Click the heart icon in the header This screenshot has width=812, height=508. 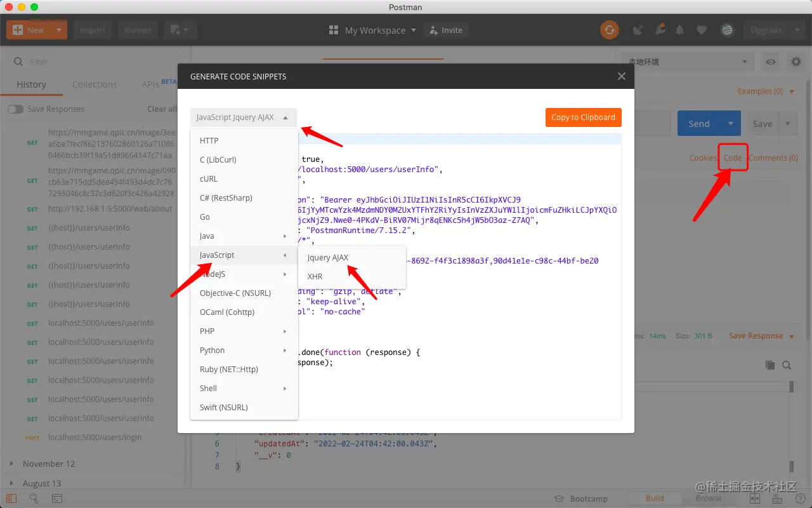[x=702, y=30]
